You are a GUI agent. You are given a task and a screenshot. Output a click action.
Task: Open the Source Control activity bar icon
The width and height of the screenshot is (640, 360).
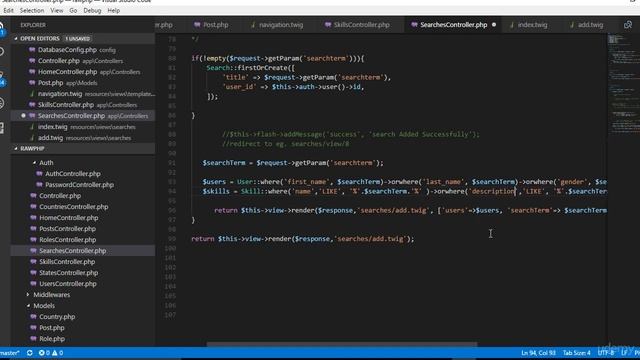pos(2,78)
